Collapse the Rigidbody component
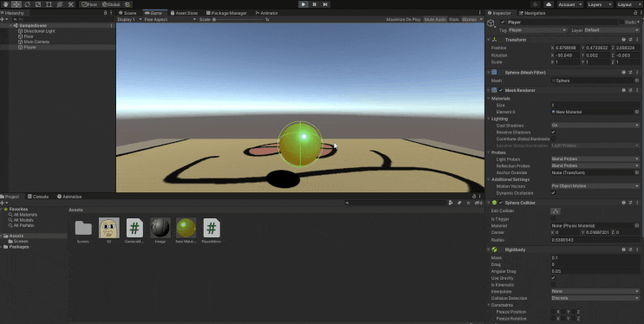The image size is (644, 324). click(489, 249)
